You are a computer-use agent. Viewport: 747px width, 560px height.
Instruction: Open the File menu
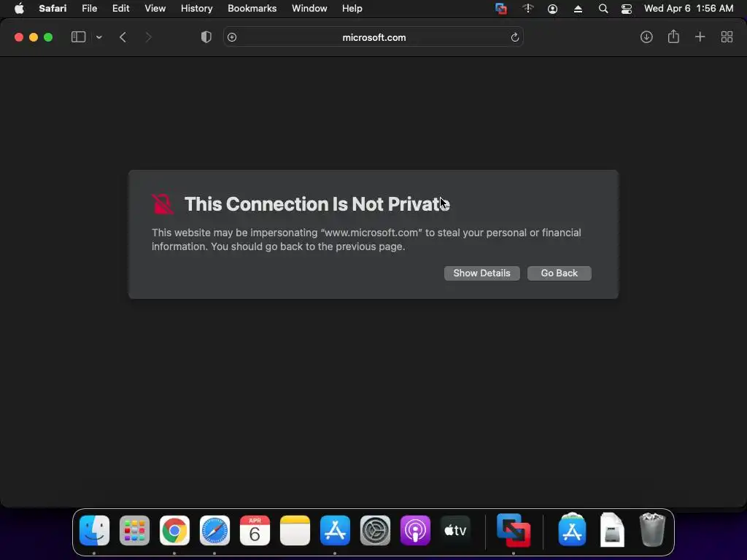coord(90,9)
